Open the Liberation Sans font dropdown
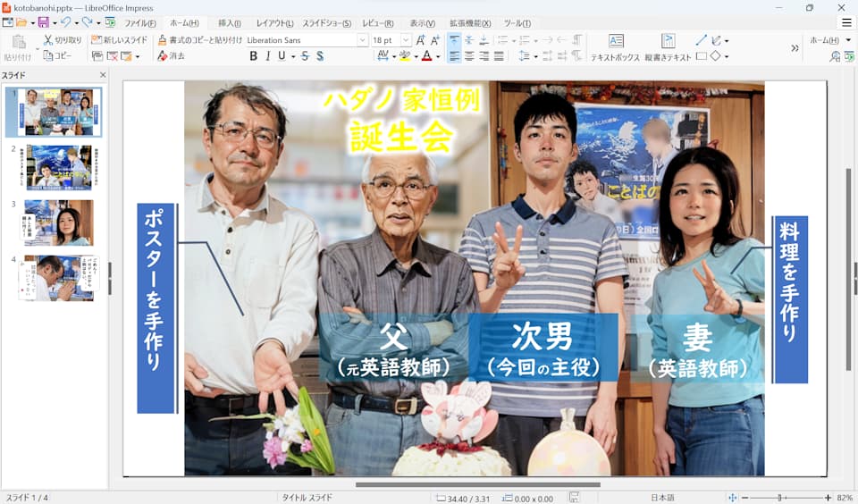Screen dimensions: 858x504 click(x=362, y=40)
